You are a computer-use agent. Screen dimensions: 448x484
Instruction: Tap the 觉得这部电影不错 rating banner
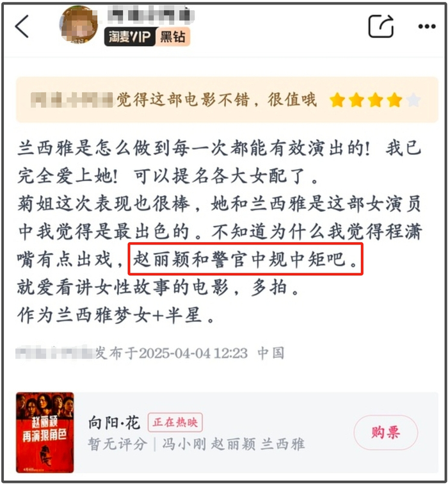[x=227, y=100]
